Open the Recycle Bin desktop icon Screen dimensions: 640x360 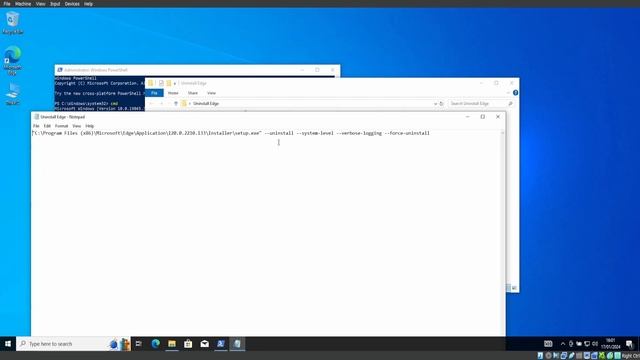pos(12,23)
